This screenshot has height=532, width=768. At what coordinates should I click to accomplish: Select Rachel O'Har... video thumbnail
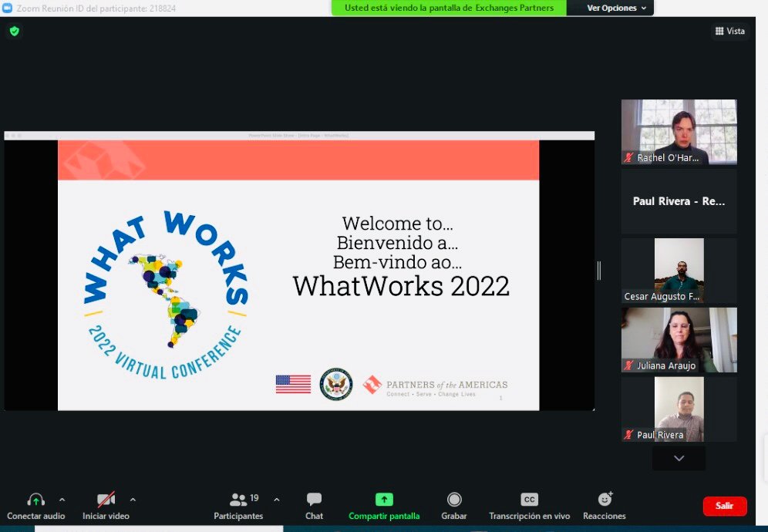coord(679,132)
